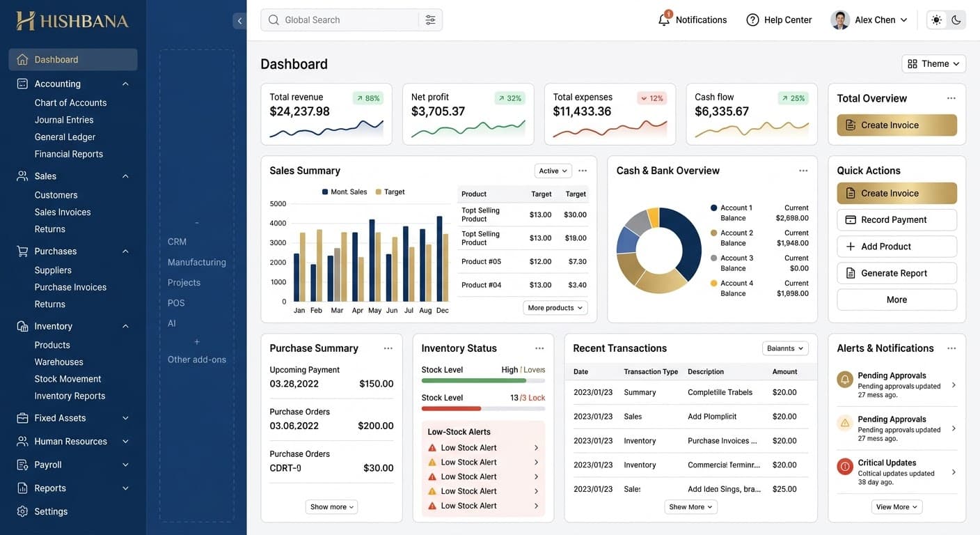Click the Help Center question icon
980x535 pixels.
[752, 20]
